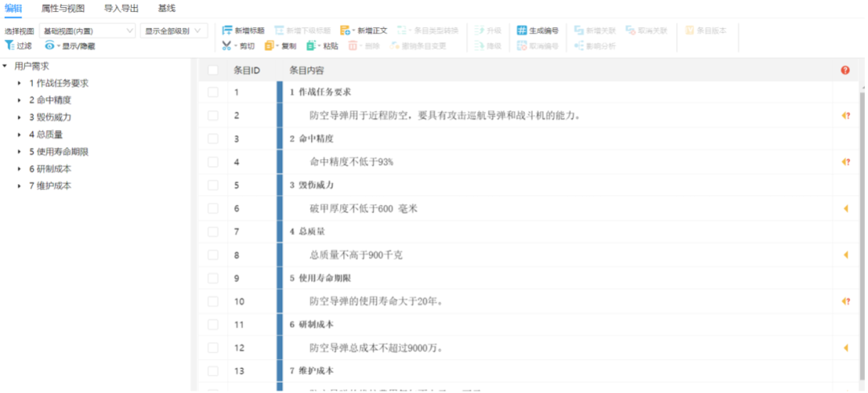
Task: Click the scissors 剪切 (cut) icon
Action: pos(227,46)
